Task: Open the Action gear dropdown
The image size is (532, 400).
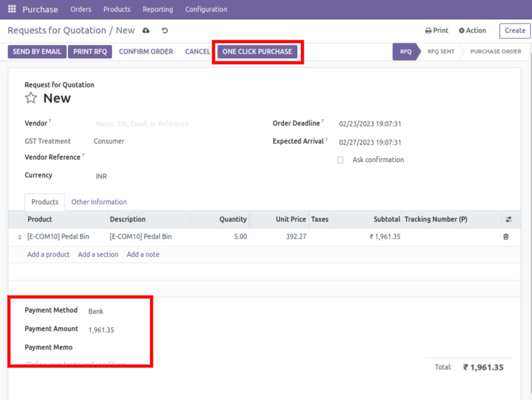Action: (x=473, y=31)
